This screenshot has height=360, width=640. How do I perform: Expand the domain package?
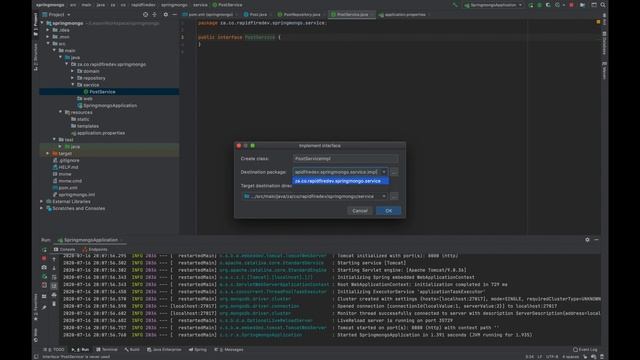(73, 71)
